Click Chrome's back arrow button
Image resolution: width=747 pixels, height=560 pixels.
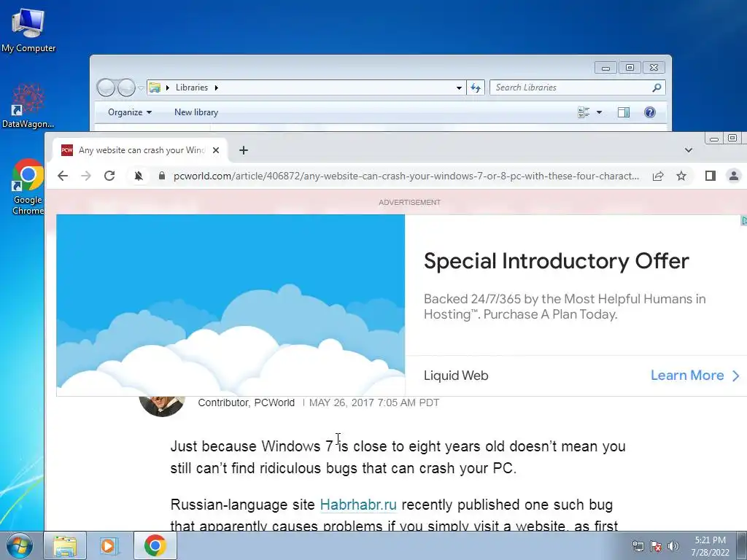(63, 176)
